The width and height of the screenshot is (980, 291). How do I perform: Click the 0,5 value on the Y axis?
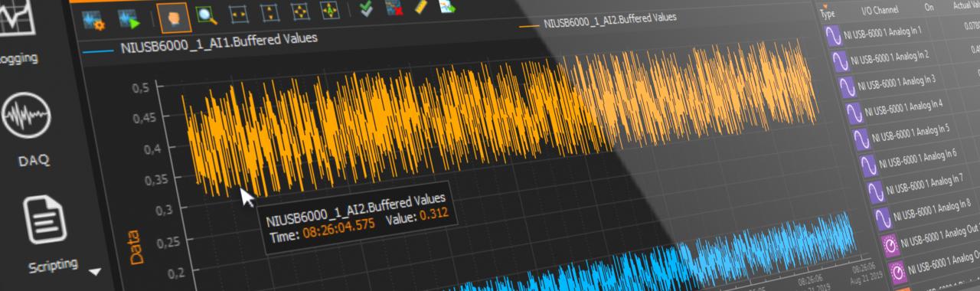click(x=140, y=89)
